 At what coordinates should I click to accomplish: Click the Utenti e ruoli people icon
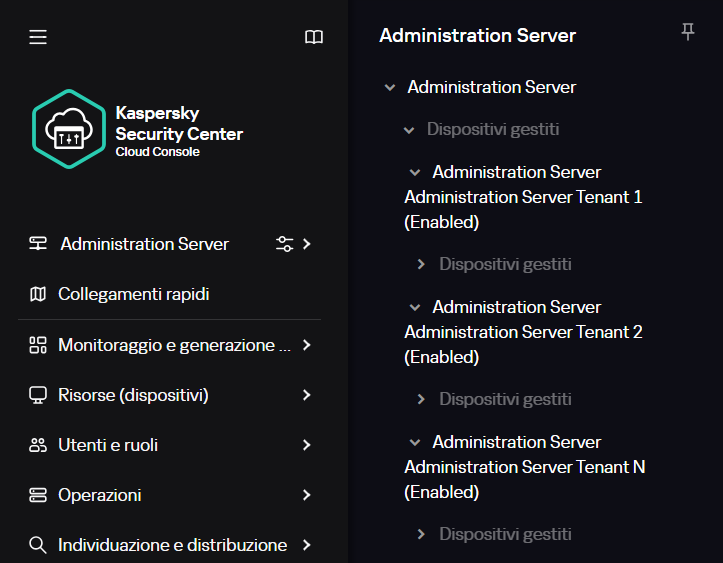pos(38,445)
